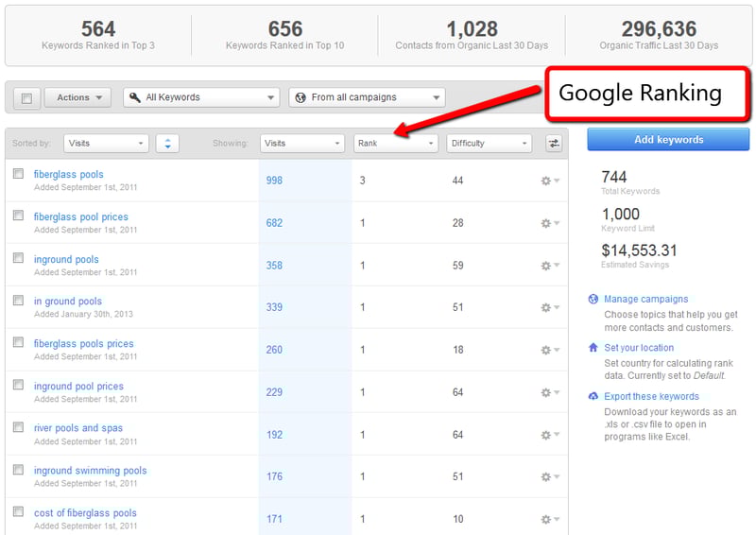Screen dimensions: 756x535
Task: Check the fiberglass pool prices checkbox
Action: pos(18,216)
